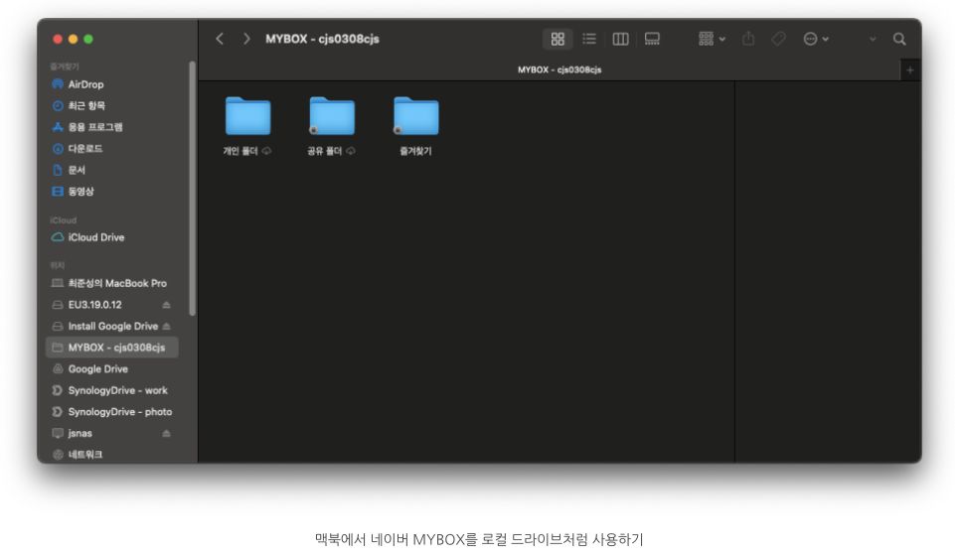Open the Action ellipsis menu
955x560 pixels.
(x=815, y=39)
